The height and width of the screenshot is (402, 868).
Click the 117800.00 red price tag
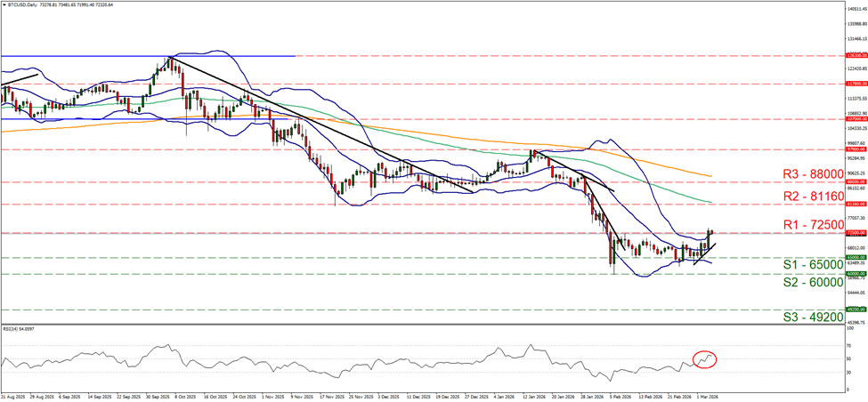(x=856, y=84)
